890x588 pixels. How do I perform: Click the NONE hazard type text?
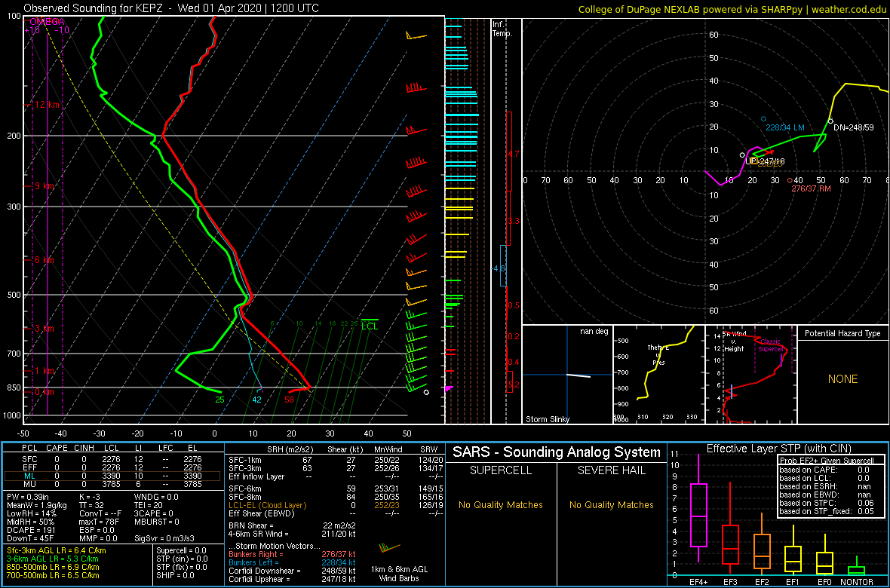(x=843, y=379)
